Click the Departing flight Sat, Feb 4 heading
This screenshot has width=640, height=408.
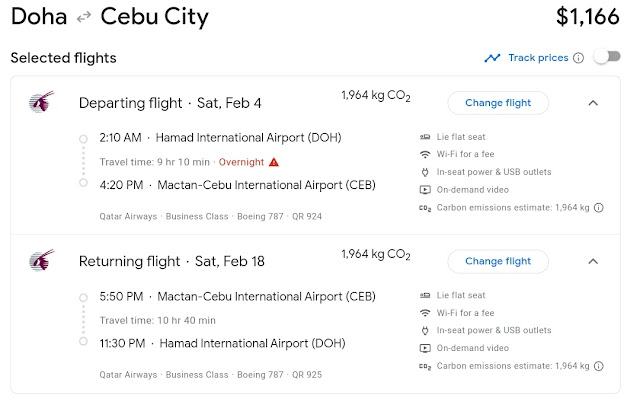tap(170, 102)
